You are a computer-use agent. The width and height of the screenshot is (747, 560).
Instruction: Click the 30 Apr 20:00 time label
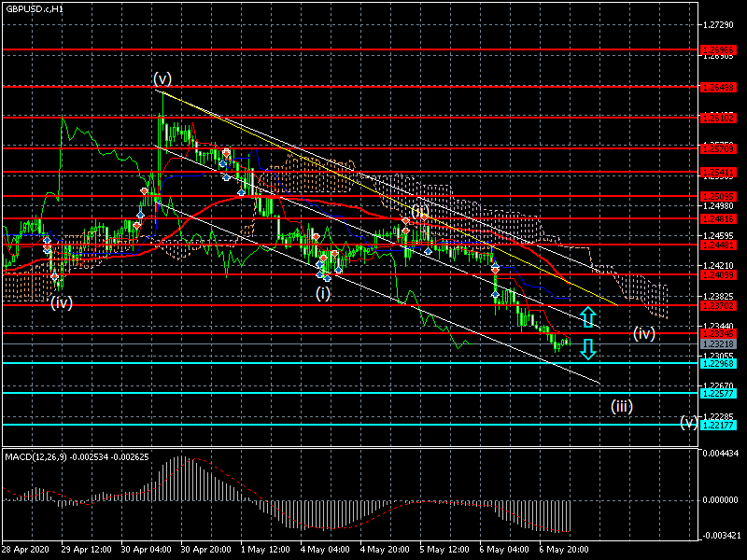[x=206, y=550]
